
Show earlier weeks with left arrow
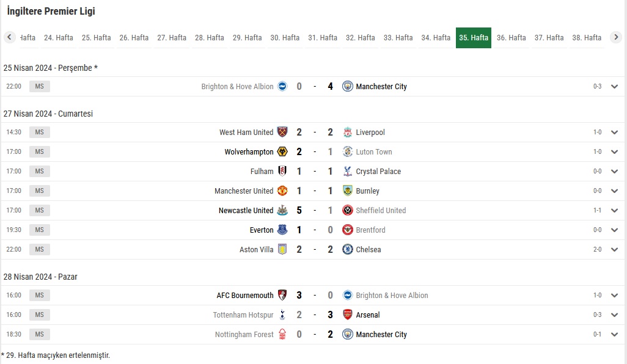tap(10, 37)
